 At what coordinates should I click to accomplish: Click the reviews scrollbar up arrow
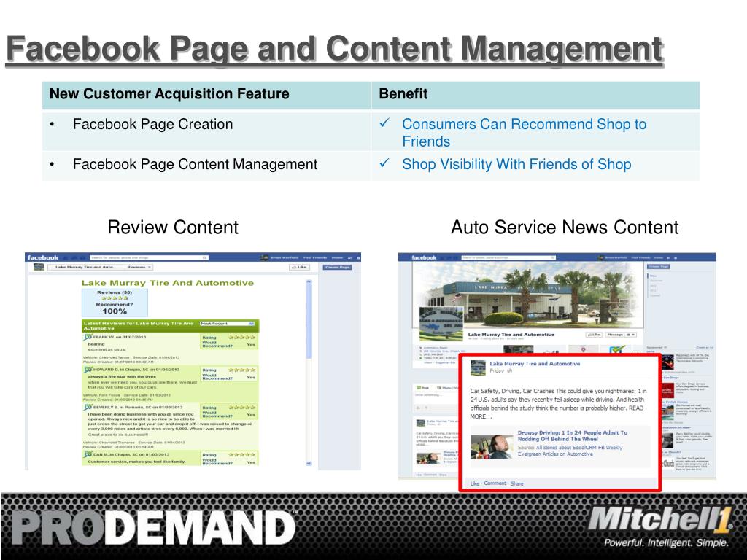tap(309, 281)
